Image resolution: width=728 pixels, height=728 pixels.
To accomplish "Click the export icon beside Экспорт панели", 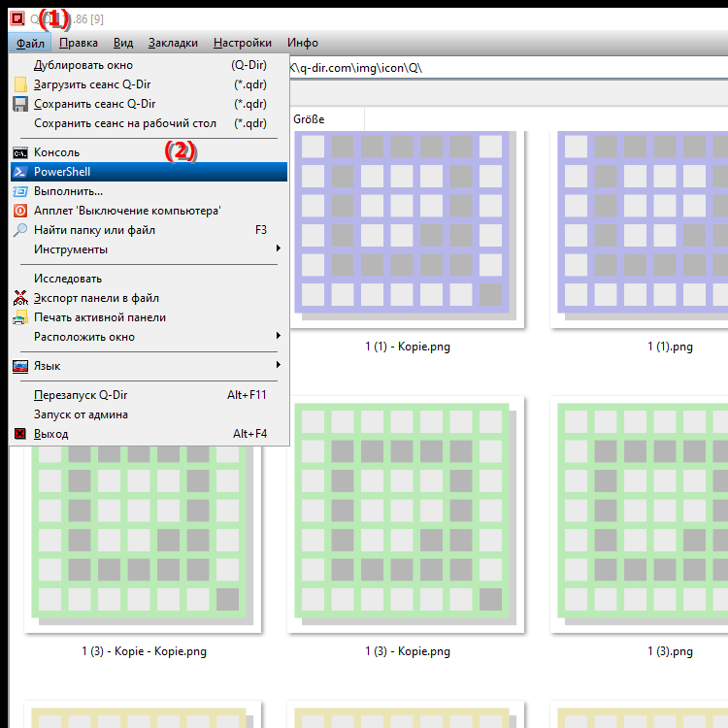I will coord(20,298).
